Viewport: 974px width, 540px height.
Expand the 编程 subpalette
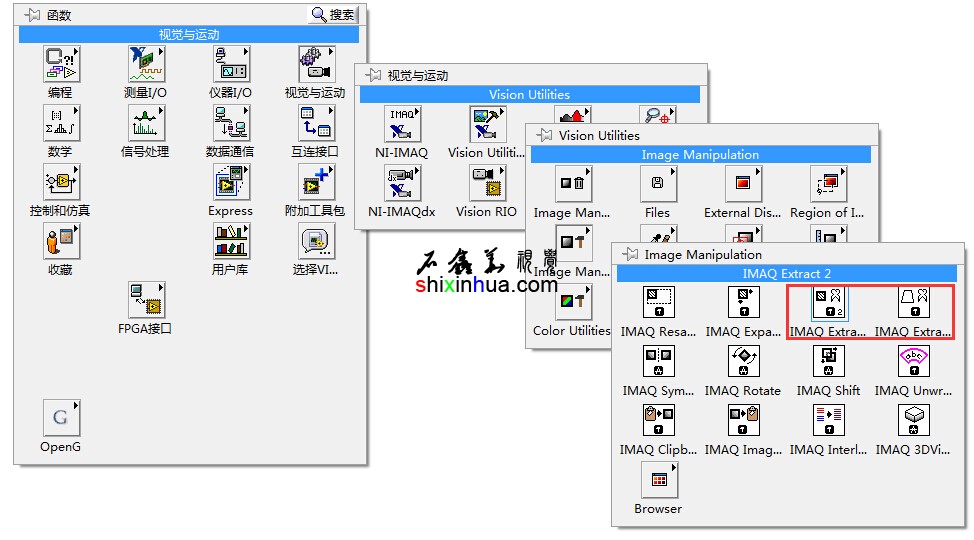point(60,64)
